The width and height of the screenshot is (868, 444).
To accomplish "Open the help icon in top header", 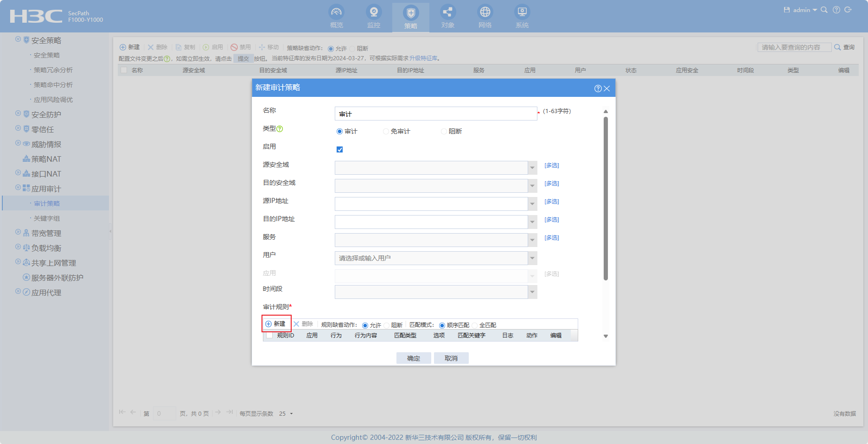I will click(x=836, y=10).
